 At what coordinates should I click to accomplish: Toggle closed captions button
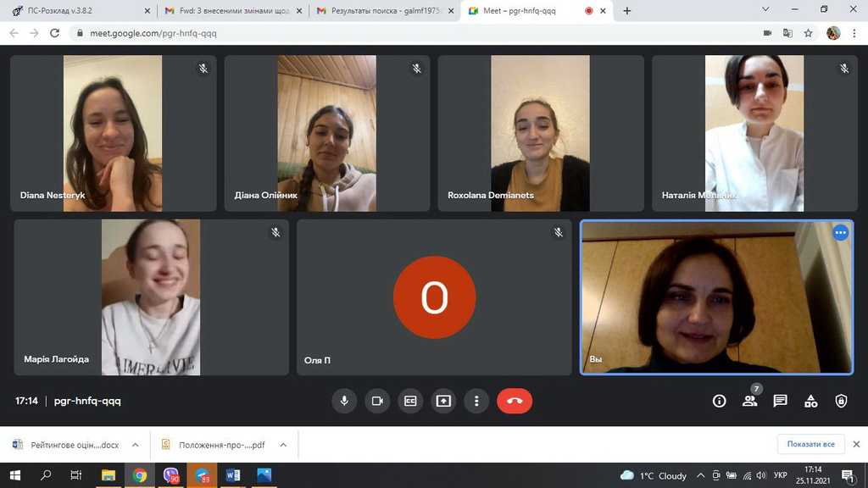point(410,401)
